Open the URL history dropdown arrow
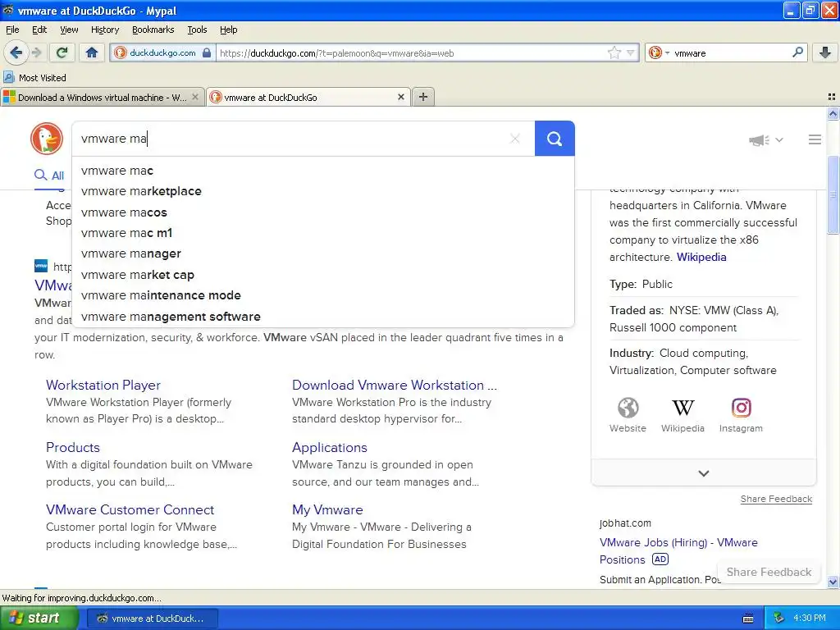The image size is (840, 630). pyautogui.click(x=631, y=53)
